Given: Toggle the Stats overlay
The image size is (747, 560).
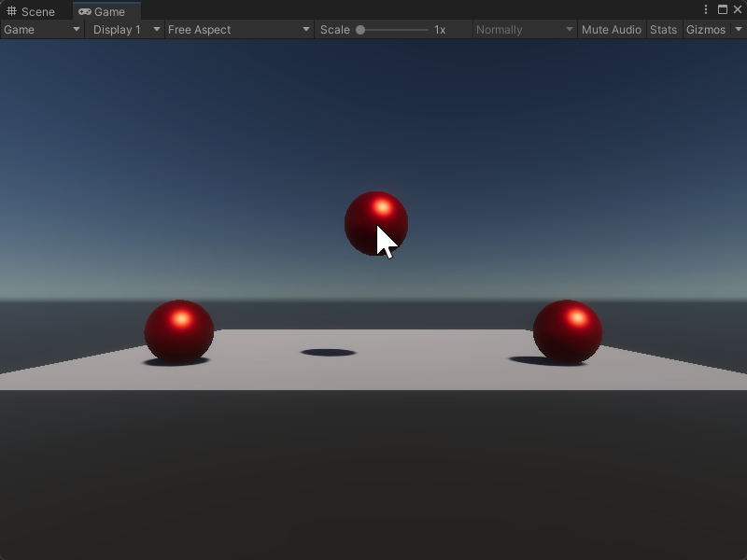Looking at the screenshot, I should 663,29.
